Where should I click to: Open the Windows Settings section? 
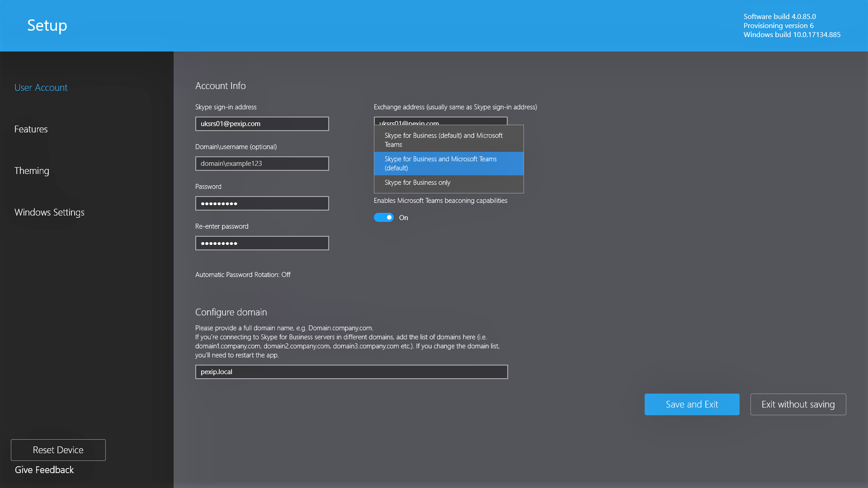click(49, 212)
